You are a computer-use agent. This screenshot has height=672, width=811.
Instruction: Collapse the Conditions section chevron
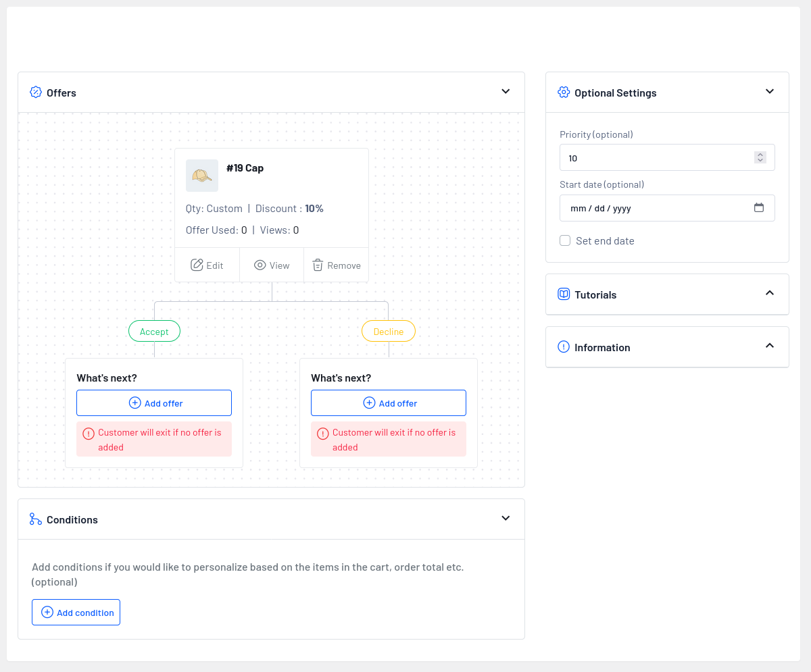[506, 519]
